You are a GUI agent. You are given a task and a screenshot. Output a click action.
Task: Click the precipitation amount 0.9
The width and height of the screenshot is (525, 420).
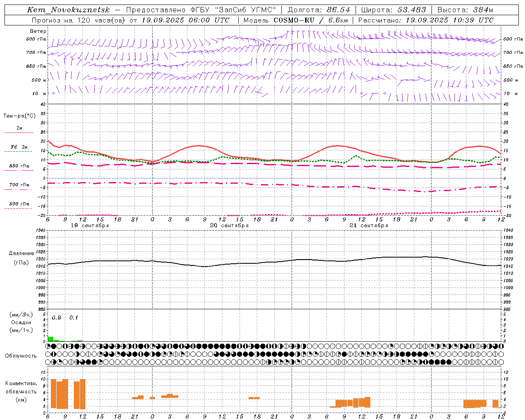[x=57, y=318]
